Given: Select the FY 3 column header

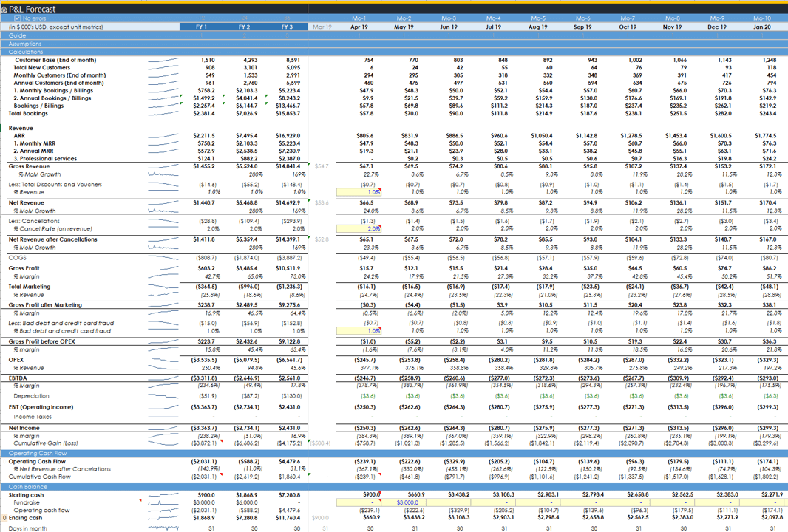Looking at the screenshot, I should (287, 27).
